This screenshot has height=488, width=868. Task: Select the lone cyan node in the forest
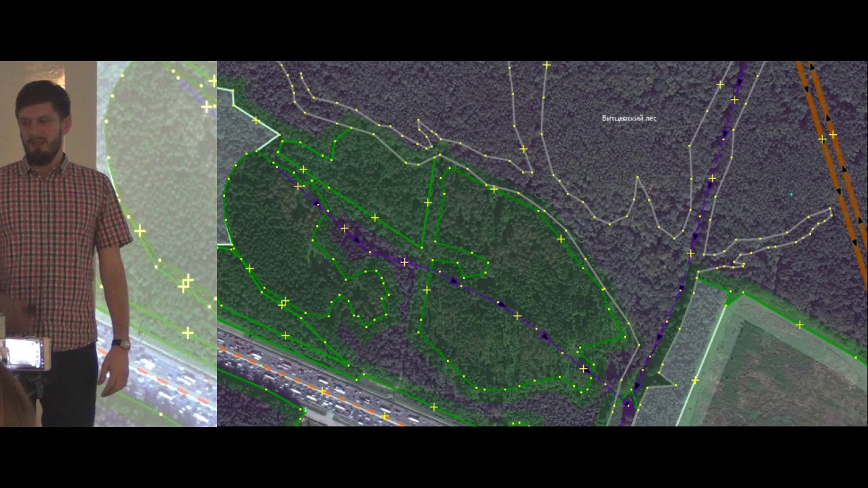(x=791, y=195)
